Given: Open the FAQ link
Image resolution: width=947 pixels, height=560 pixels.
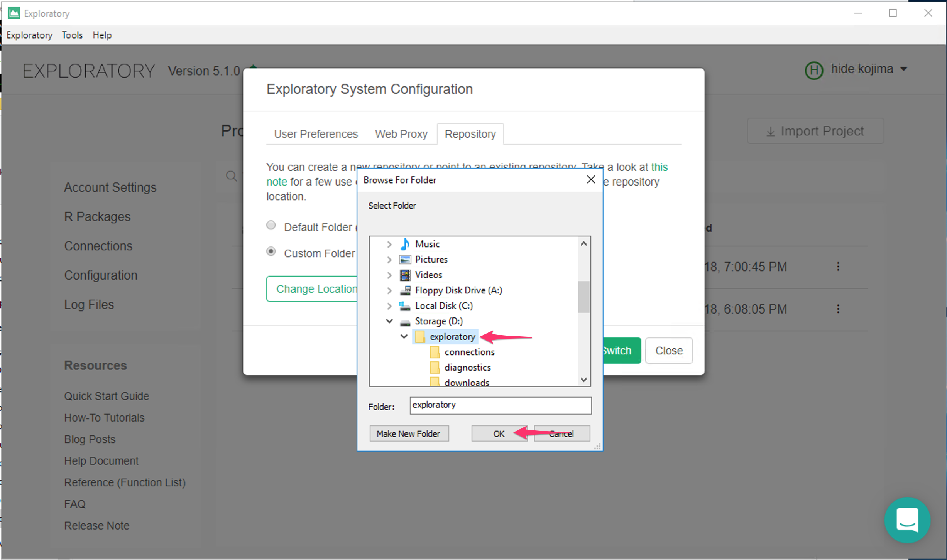Looking at the screenshot, I should 74,504.
